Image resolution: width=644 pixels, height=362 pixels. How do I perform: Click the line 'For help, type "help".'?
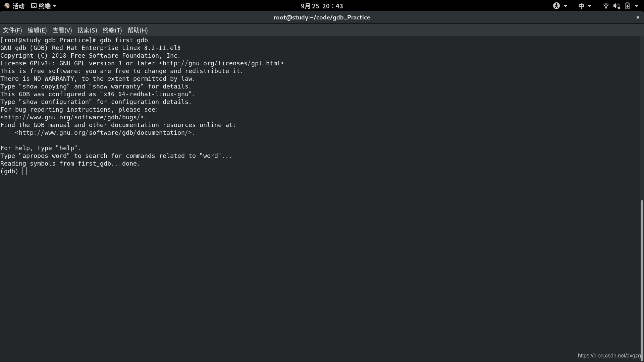tap(41, 148)
